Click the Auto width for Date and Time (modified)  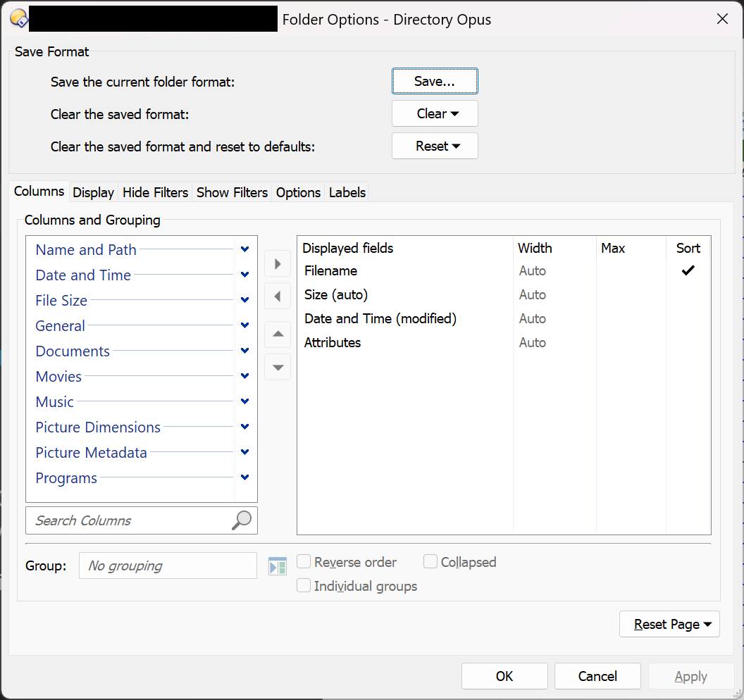point(533,318)
